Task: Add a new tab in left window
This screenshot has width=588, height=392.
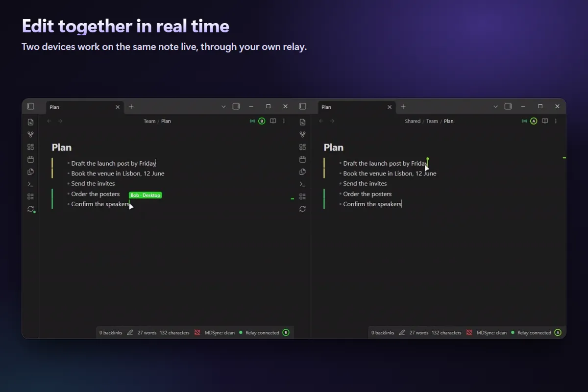Action: pos(131,107)
